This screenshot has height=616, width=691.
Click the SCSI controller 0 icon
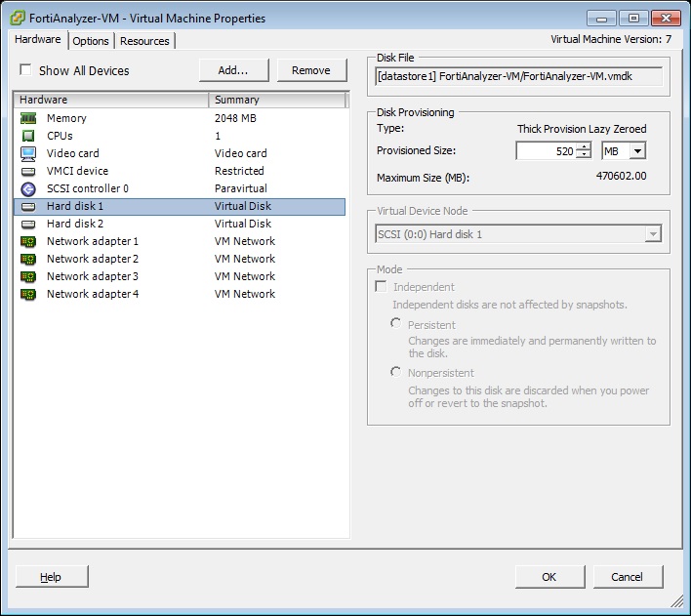click(x=28, y=188)
